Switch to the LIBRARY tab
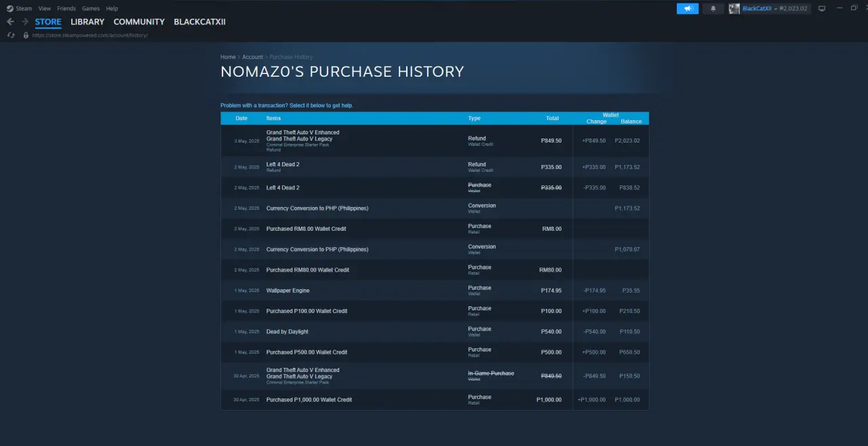The width and height of the screenshot is (868, 446). [x=87, y=22]
